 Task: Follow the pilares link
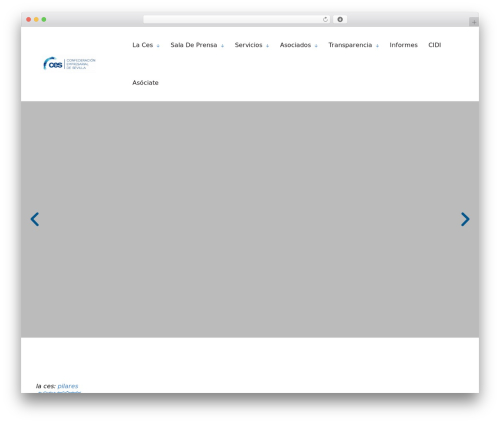[x=68, y=386]
